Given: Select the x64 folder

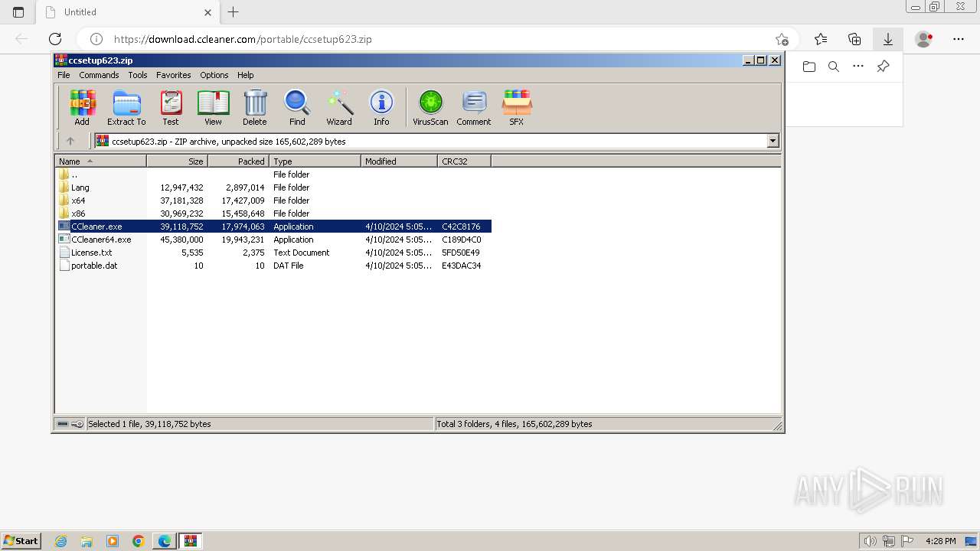Looking at the screenshot, I should click(x=78, y=201).
